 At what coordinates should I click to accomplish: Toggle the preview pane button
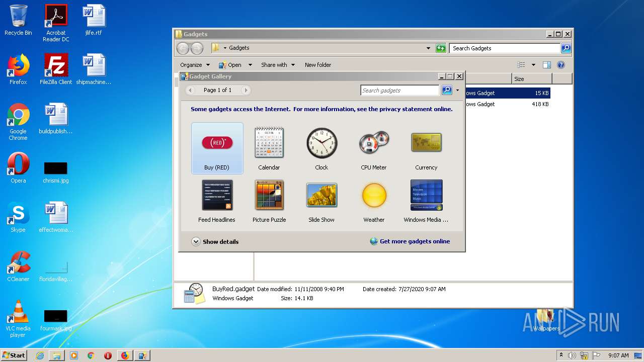point(547,65)
